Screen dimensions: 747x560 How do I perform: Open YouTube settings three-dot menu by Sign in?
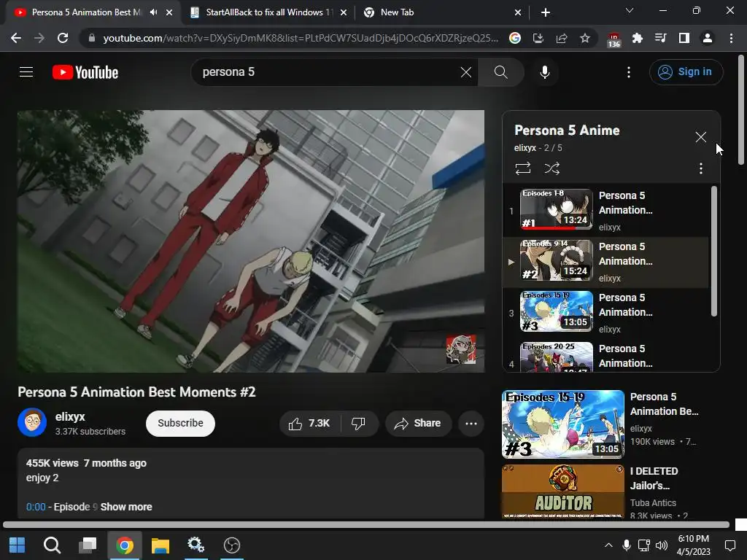point(628,72)
